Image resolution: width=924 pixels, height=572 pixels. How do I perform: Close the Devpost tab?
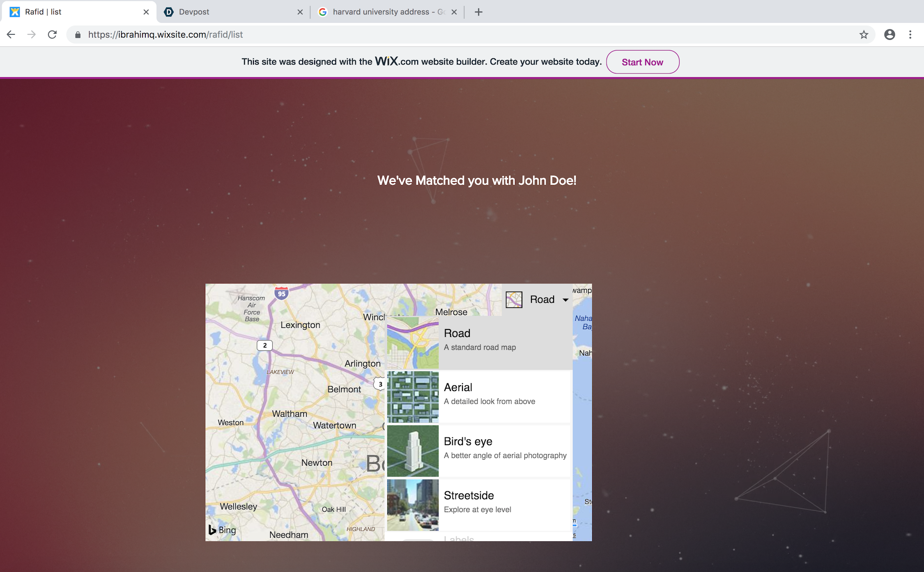click(300, 12)
